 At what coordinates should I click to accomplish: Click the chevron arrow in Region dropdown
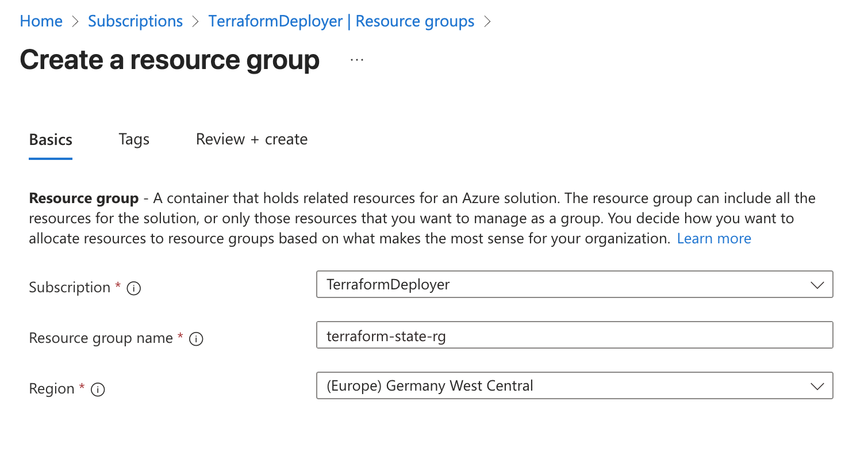817,386
